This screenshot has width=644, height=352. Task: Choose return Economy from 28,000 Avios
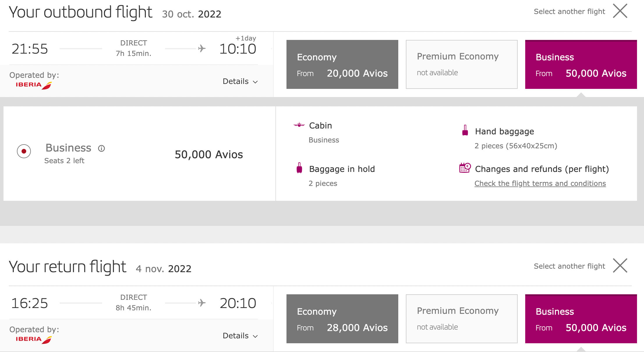click(x=342, y=319)
